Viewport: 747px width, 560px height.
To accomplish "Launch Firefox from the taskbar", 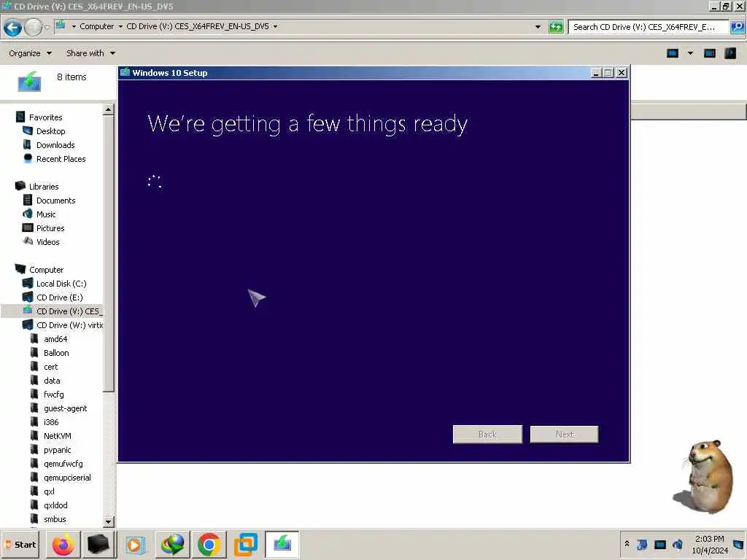I will coord(63,544).
